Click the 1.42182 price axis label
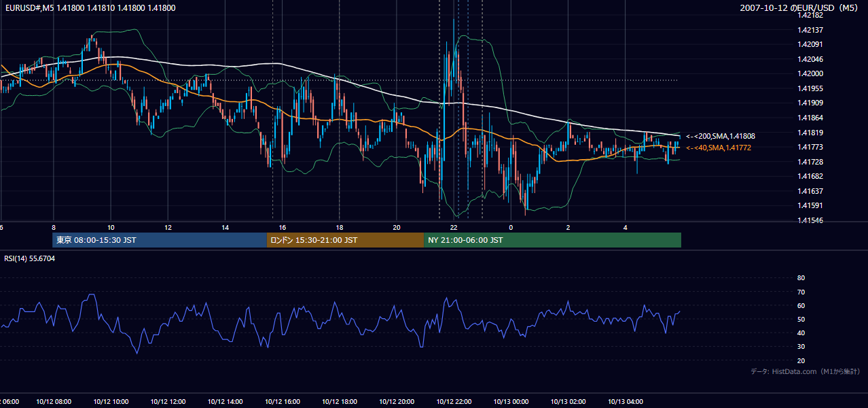The width and height of the screenshot is (868, 408). pyautogui.click(x=811, y=16)
